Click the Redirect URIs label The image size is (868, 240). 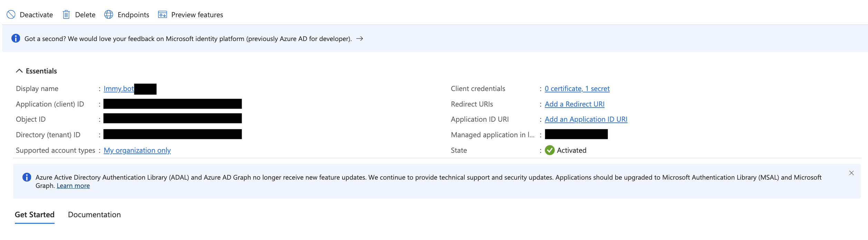point(472,104)
